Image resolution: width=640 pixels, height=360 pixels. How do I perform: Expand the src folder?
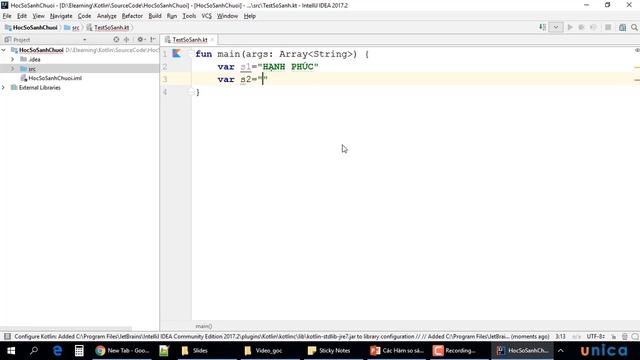[13, 69]
